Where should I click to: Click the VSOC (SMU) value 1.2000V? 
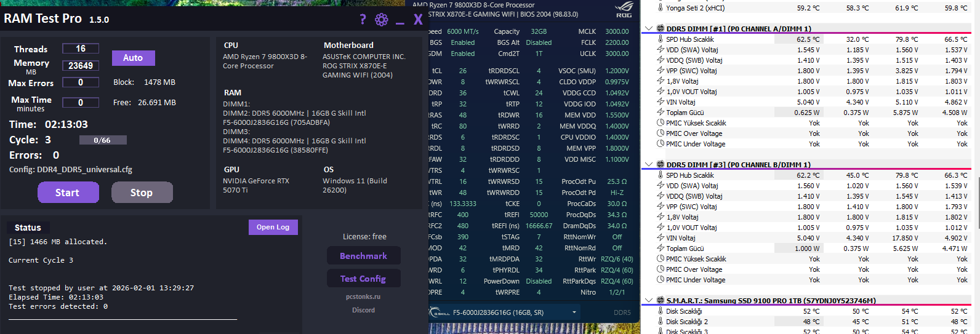pyautogui.click(x=617, y=71)
